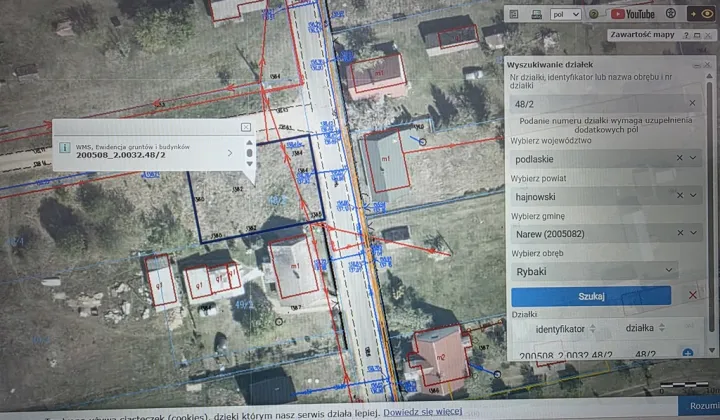Minimize the Wyszukiwanie działek panel

[698, 65]
